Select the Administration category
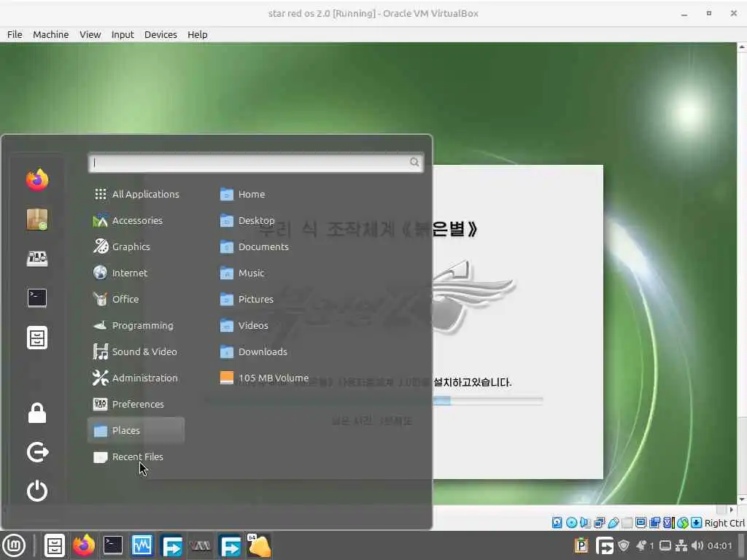 [136, 378]
